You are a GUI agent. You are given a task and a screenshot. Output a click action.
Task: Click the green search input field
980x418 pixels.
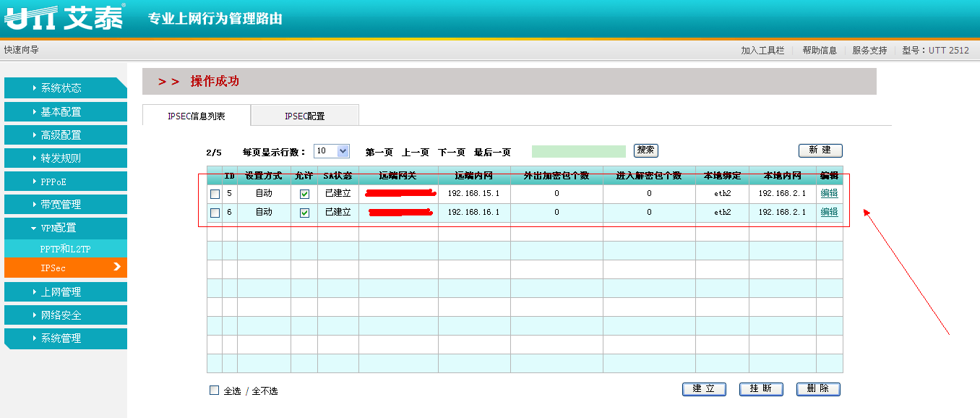tap(578, 151)
